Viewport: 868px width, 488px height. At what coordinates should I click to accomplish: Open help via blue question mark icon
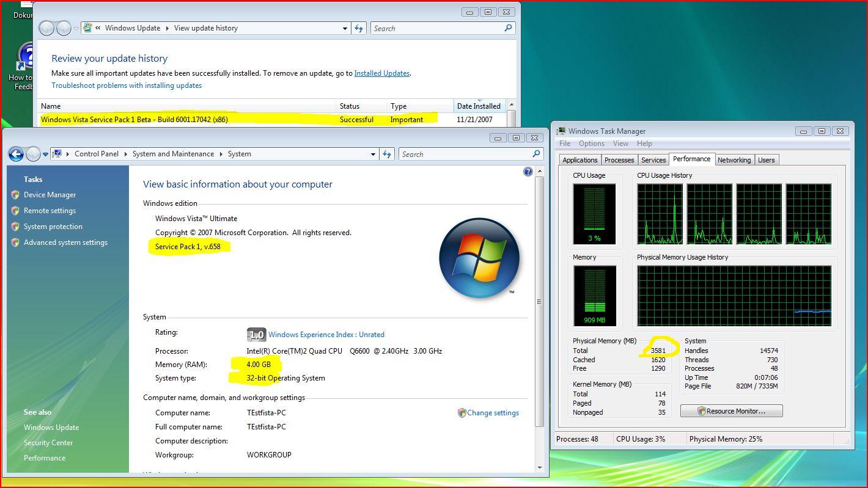pos(528,172)
